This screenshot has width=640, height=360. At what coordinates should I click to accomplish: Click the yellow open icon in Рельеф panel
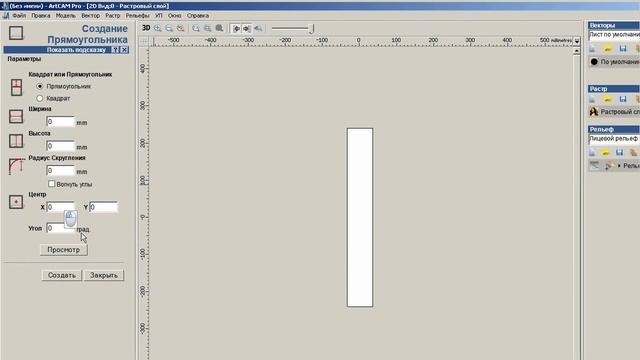[x=606, y=153]
